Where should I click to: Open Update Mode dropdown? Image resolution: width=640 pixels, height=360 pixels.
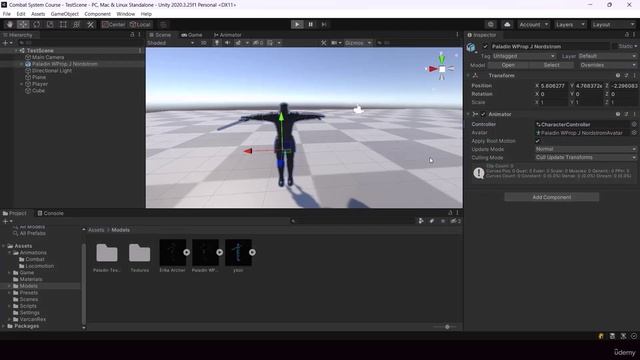pyautogui.click(x=586, y=149)
